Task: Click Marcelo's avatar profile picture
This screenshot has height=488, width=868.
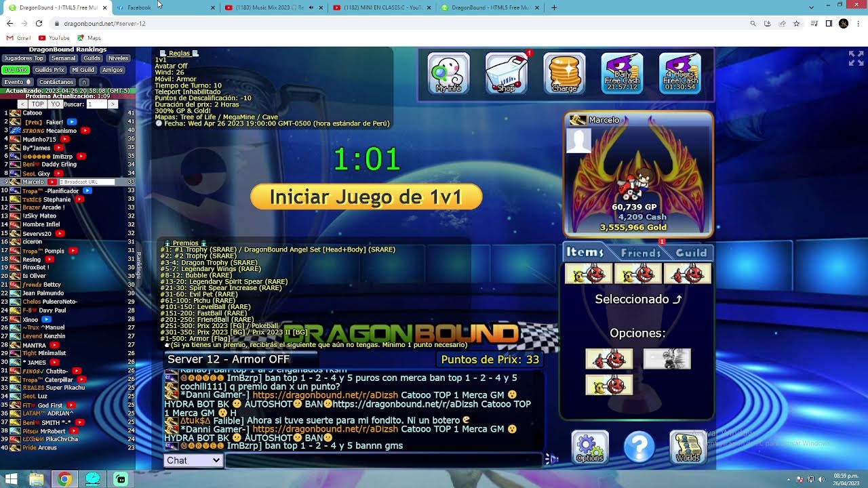Action: pyautogui.click(x=578, y=140)
